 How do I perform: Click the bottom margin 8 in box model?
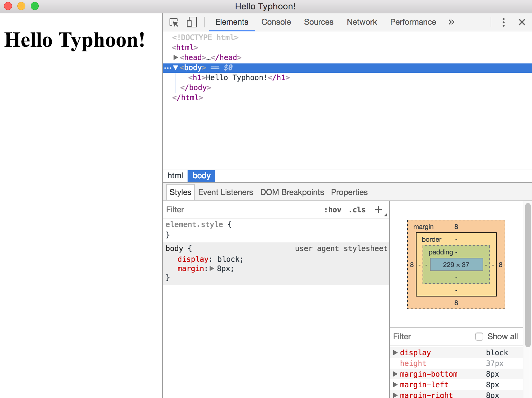coord(456,303)
